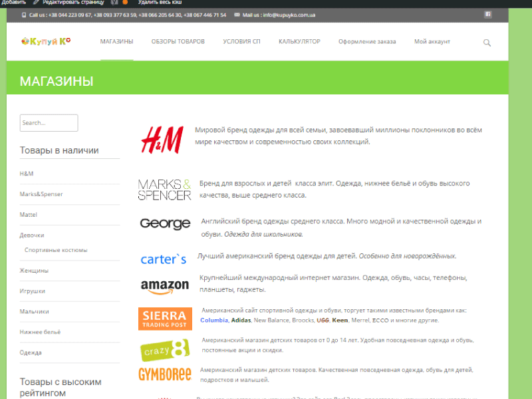
Task: Click the crazy 8 description text
Action: tap(338, 345)
